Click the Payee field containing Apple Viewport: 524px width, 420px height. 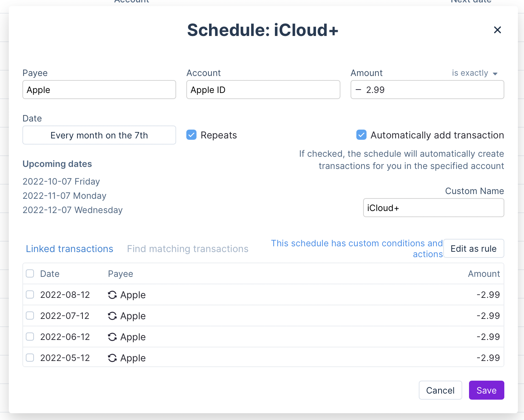(99, 90)
